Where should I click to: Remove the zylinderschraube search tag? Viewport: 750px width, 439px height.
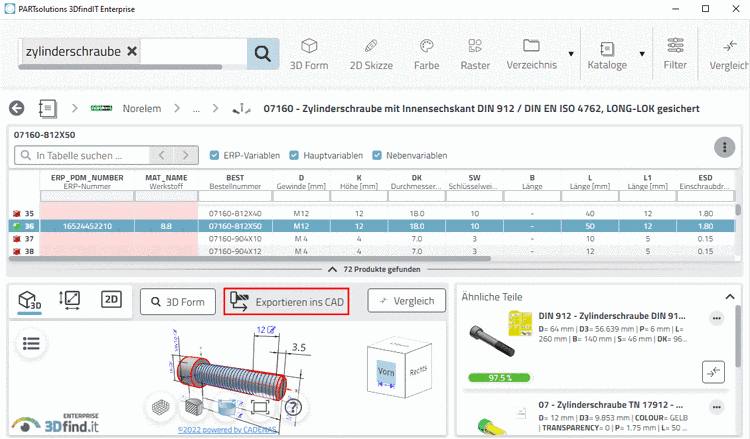coord(132,51)
